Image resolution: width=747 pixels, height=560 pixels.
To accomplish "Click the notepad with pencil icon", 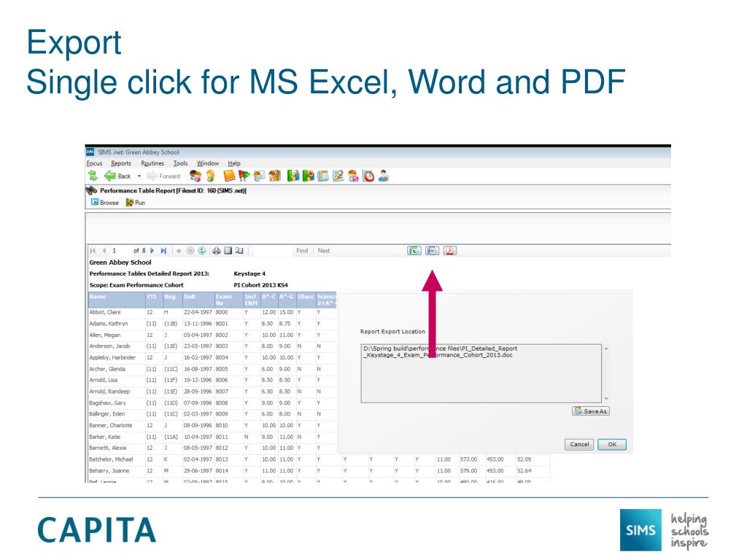I will pyautogui.click(x=338, y=176).
